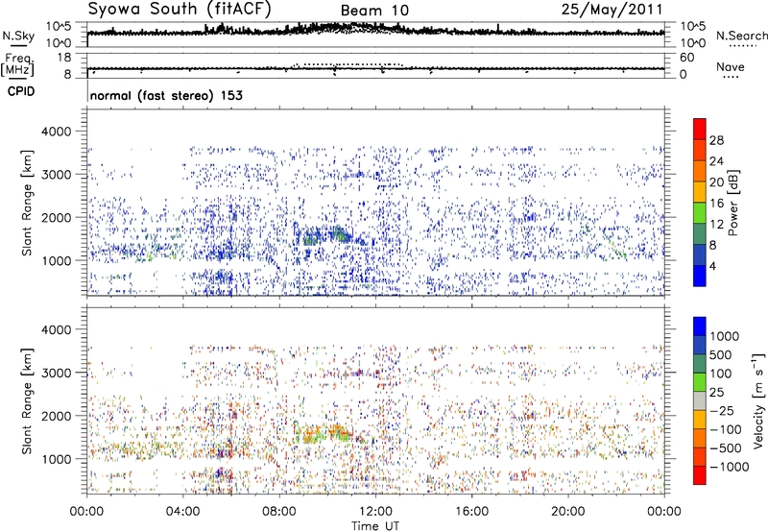Click the "12" tick on the Power colorbar
Screen dimensions: 768x532
(x=716, y=225)
